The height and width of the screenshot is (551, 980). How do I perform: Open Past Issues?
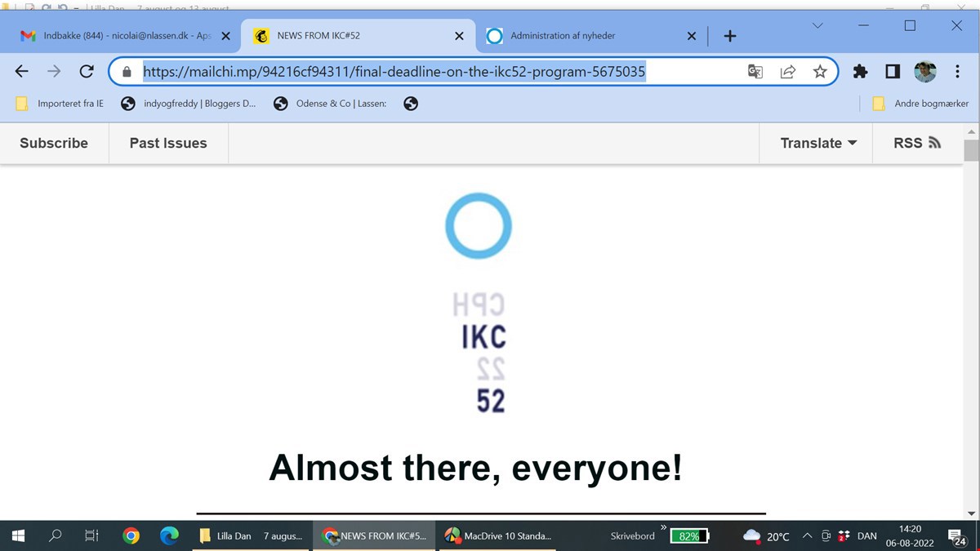(168, 143)
